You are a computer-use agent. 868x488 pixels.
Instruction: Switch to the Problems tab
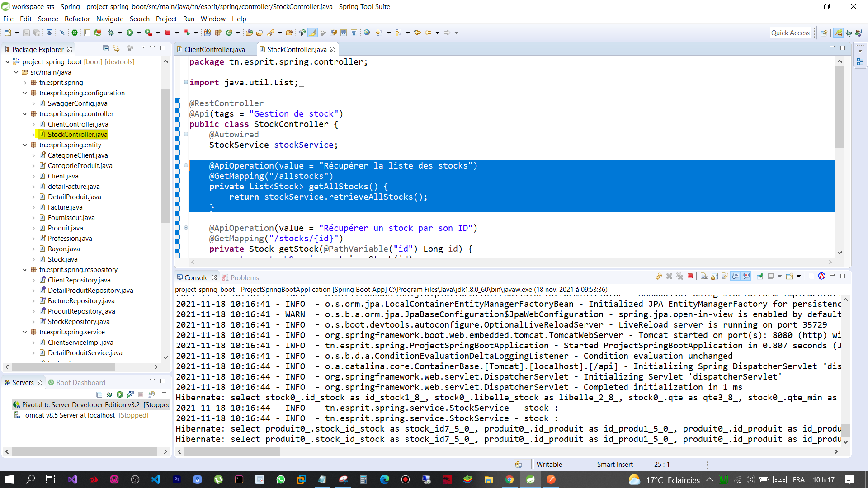pos(241,277)
